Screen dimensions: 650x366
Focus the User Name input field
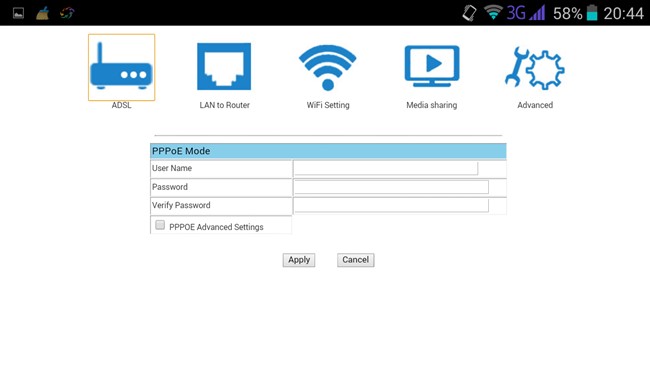tap(386, 168)
